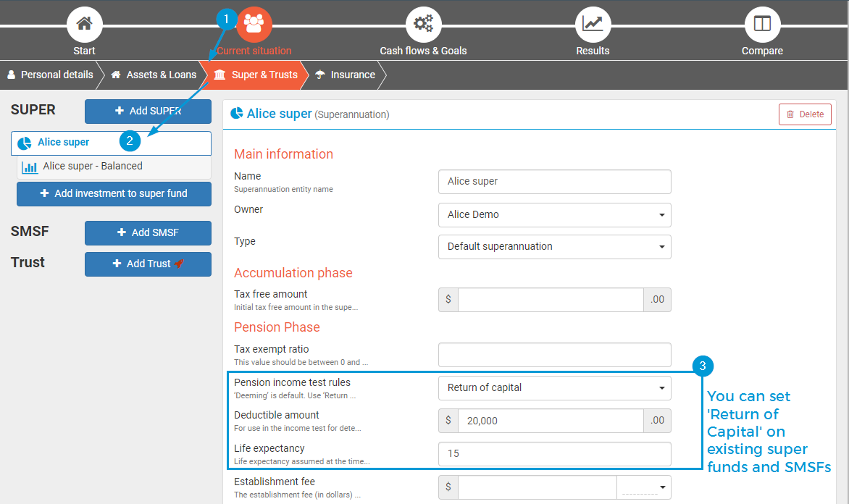Delete the Alice super entity

point(805,114)
